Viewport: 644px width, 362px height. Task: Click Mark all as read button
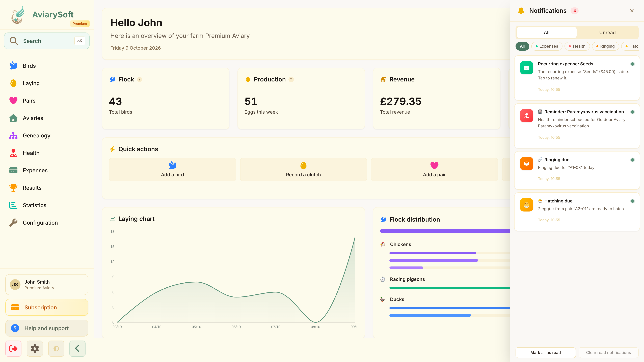pyautogui.click(x=546, y=352)
